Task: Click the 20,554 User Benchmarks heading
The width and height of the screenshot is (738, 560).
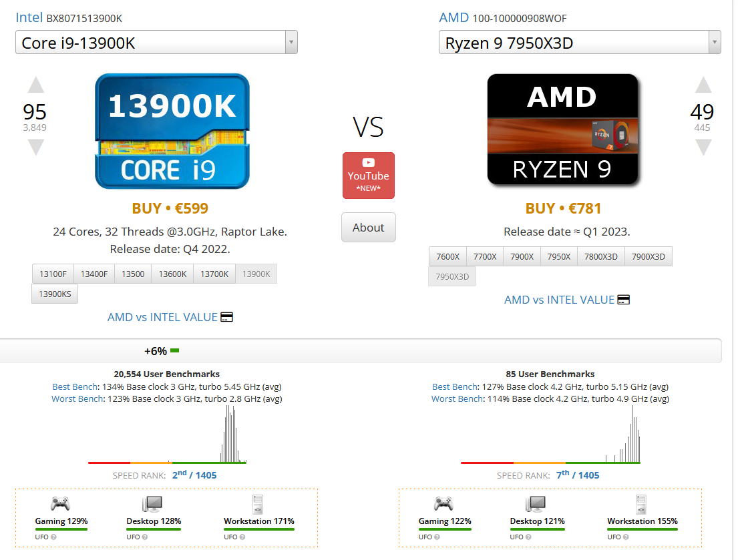Action: 166,374
